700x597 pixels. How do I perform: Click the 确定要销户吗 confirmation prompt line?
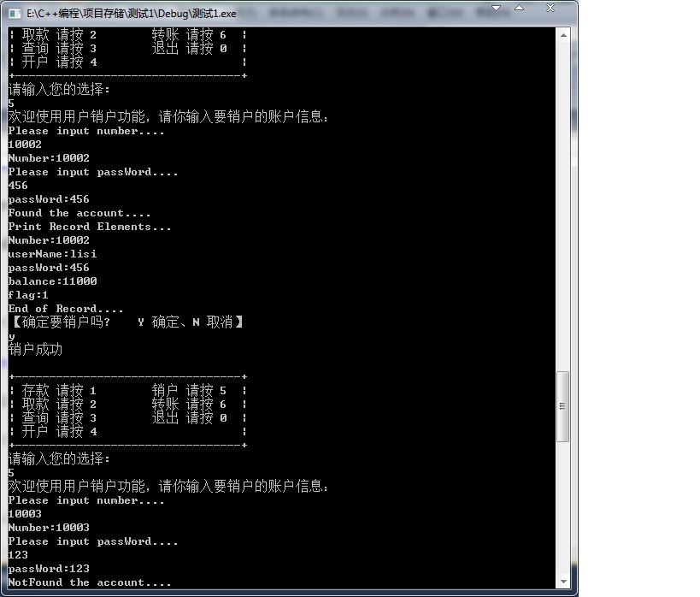126,322
